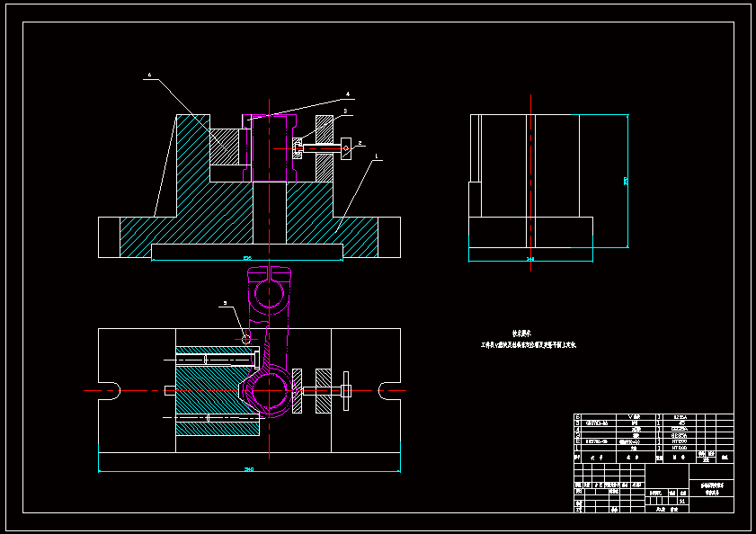Select the right U-slot of base in plan view
756x534 pixels.
(389, 391)
